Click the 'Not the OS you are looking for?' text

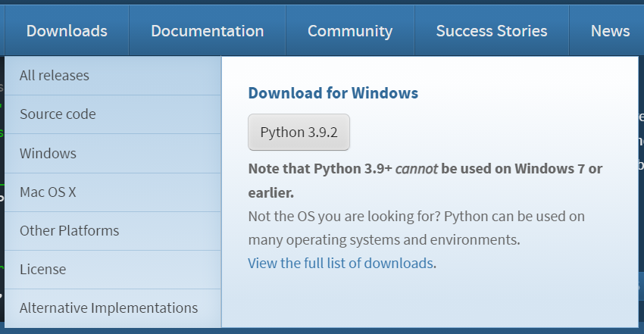coord(344,217)
